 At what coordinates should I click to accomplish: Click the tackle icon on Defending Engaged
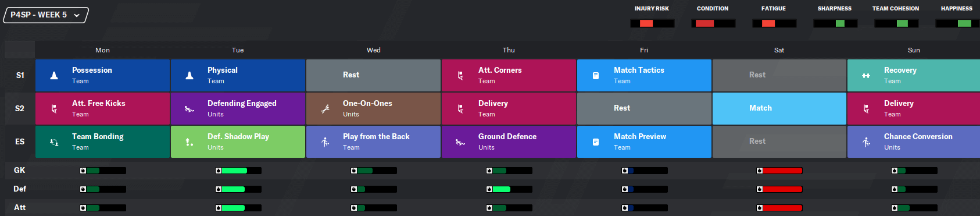pos(189,108)
